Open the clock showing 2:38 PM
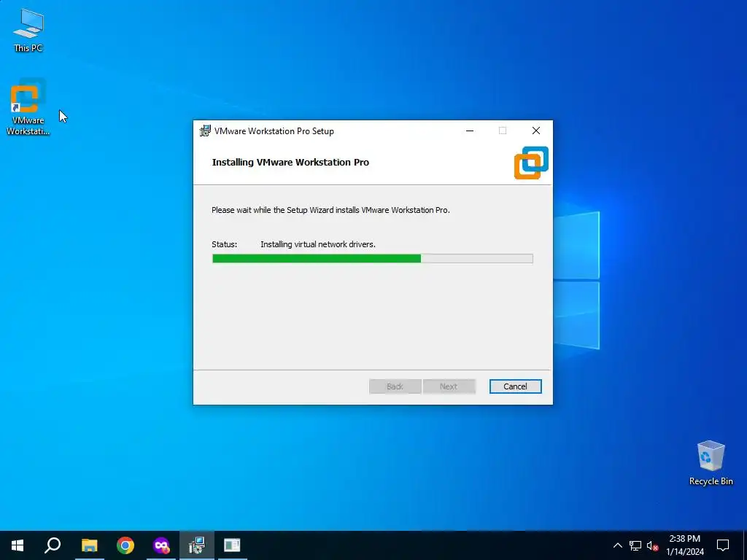The image size is (747, 560). (x=684, y=545)
